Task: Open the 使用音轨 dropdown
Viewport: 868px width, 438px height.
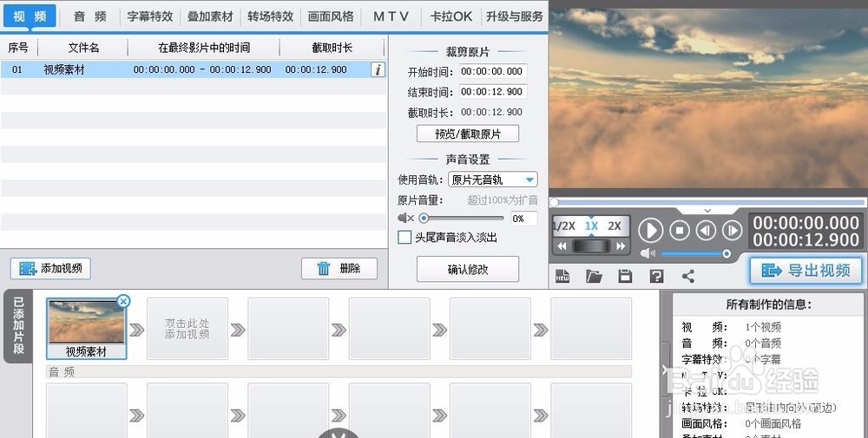Action: [x=492, y=180]
